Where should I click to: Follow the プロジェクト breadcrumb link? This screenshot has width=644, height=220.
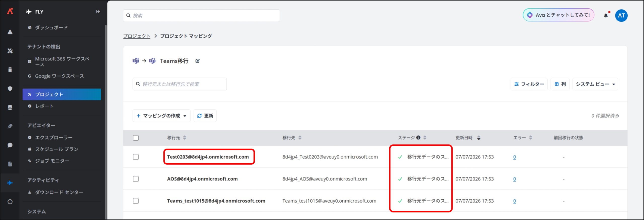pos(137,36)
